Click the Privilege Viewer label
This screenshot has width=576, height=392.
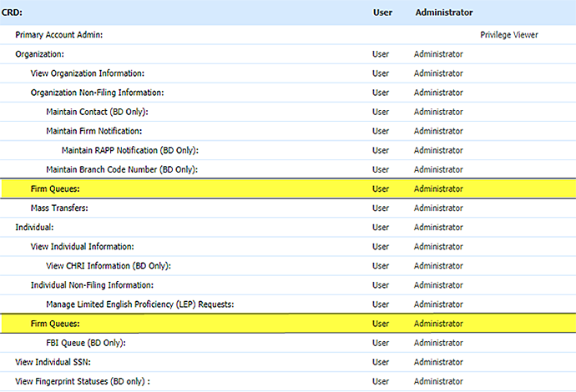(509, 35)
